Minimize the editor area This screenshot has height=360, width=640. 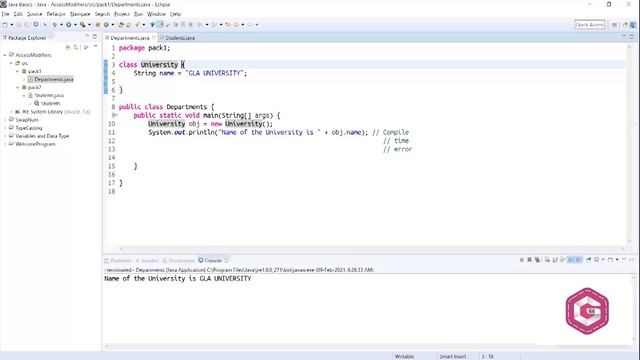pyautogui.click(x=624, y=36)
